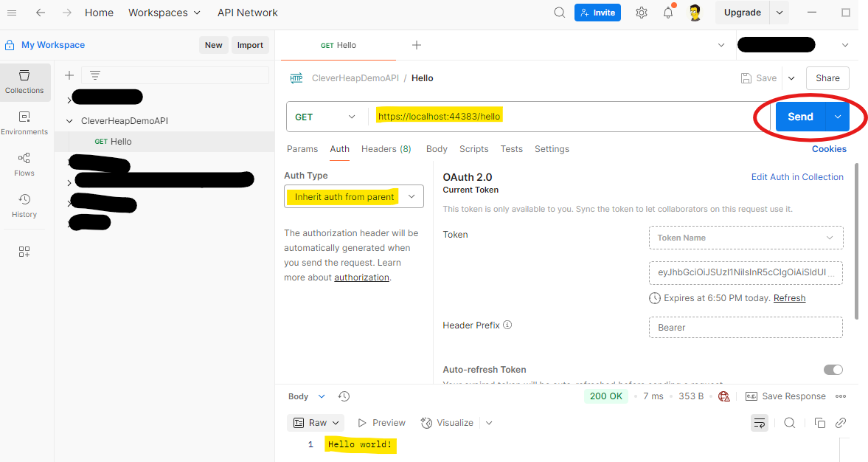The width and height of the screenshot is (868, 462).
Task: Open the Environments sidebar panel
Action: click(25, 122)
